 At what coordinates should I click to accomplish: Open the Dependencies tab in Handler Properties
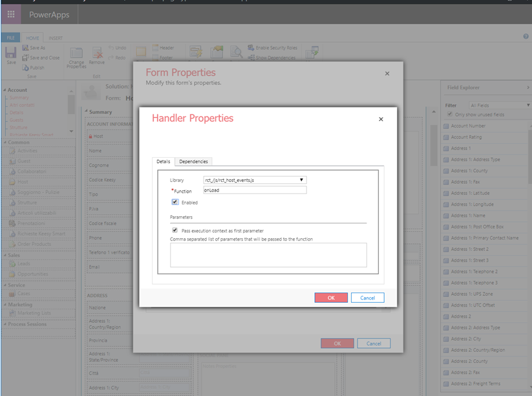click(193, 162)
